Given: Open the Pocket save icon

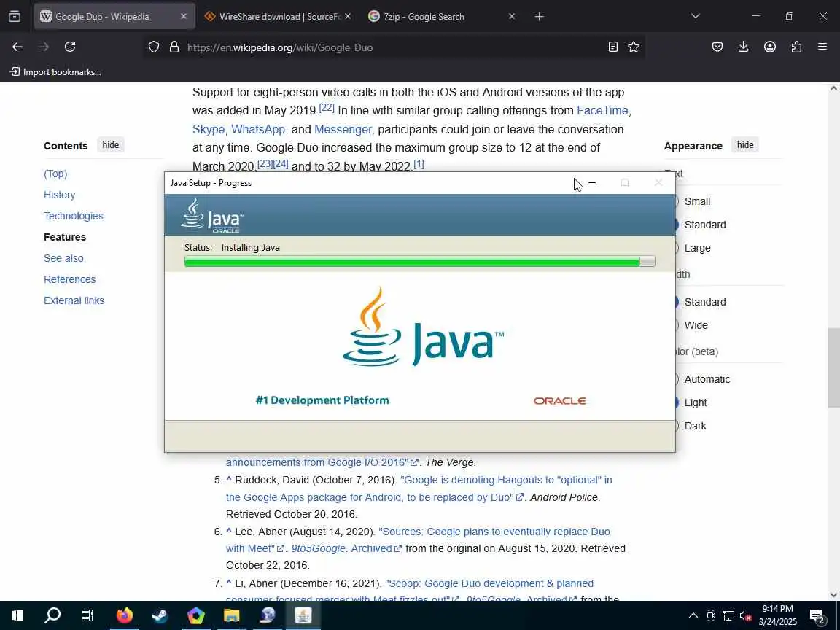Looking at the screenshot, I should [717, 47].
